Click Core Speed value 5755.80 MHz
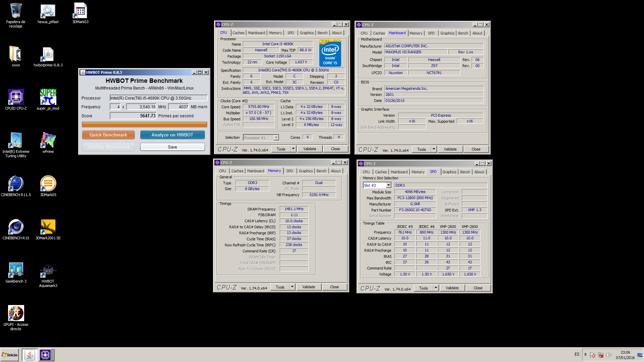This screenshot has height=362, width=644. (x=258, y=107)
